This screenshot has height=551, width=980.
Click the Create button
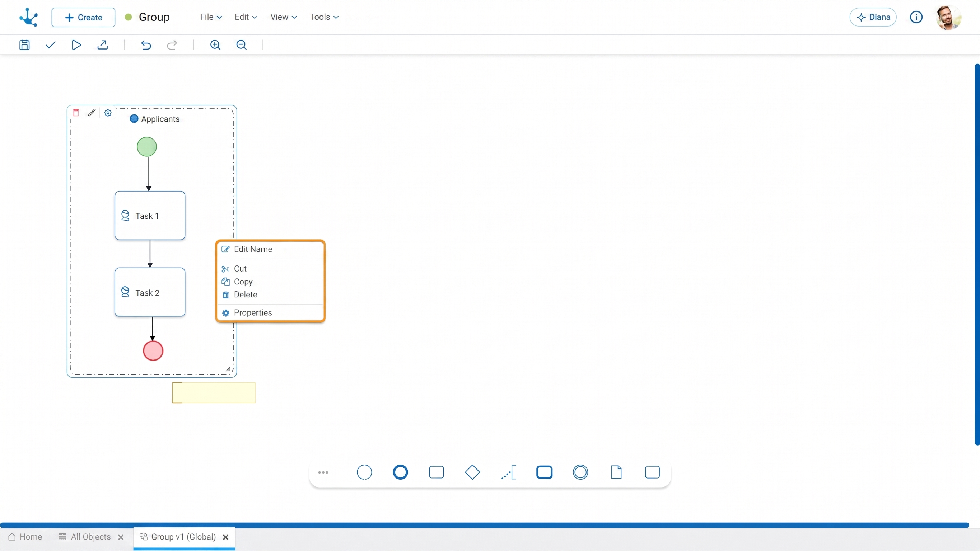tap(83, 17)
